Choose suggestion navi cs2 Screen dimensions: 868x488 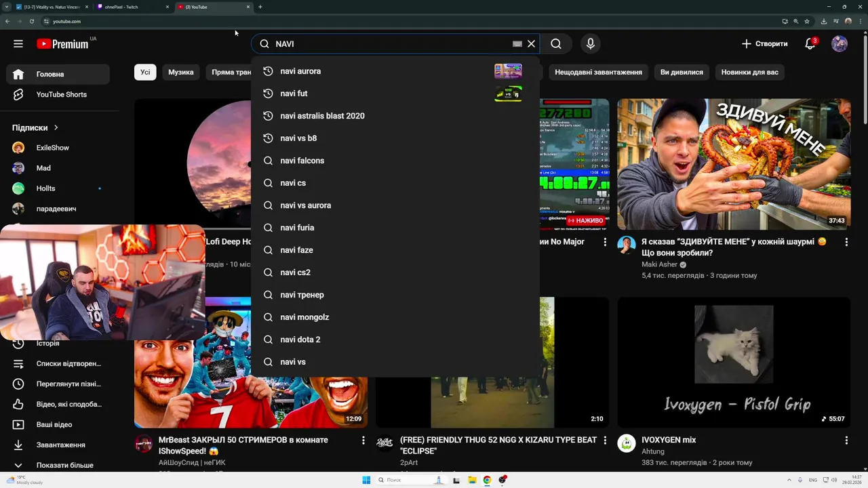395,272
